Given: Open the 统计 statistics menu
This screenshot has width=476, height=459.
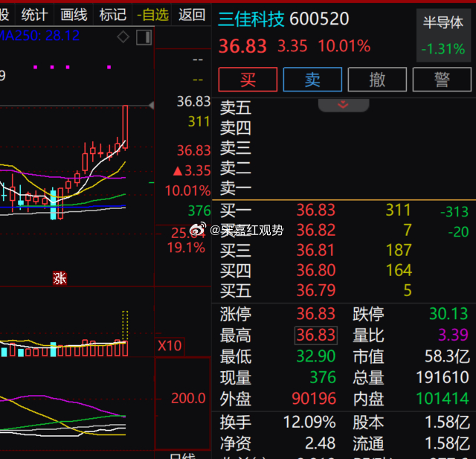Looking at the screenshot, I should pyautogui.click(x=34, y=15).
